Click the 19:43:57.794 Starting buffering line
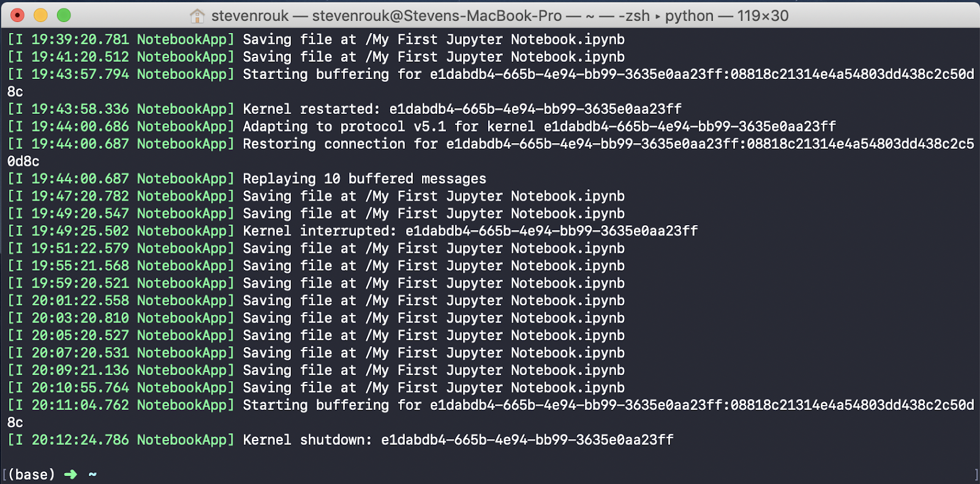980x484 pixels. (491, 74)
